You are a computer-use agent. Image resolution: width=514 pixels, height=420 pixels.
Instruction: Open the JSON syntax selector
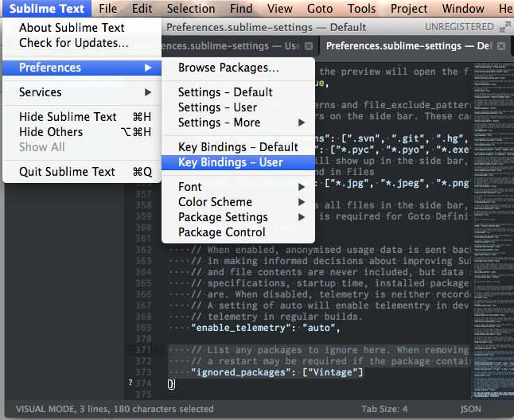coord(471,409)
